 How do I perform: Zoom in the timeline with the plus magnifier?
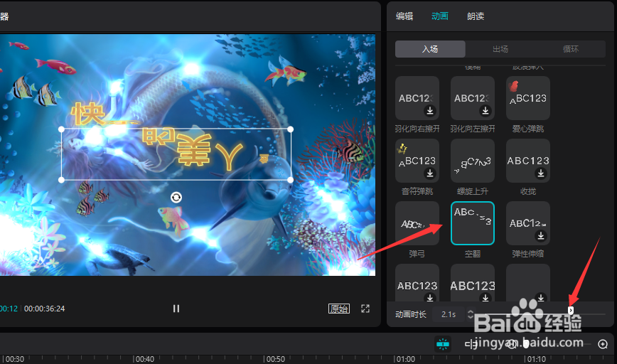click(x=603, y=344)
